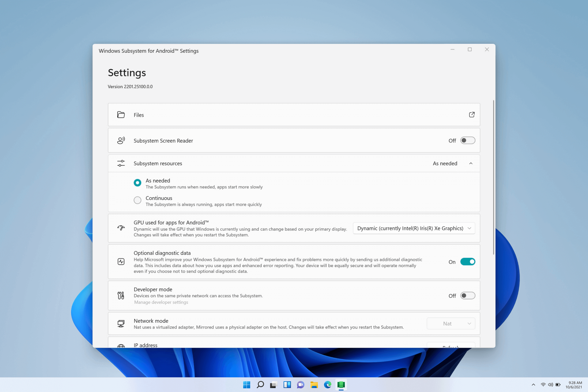Open Task View from taskbar
The width and height of the screenshot is (588, 392).
(x=273, y=385)
